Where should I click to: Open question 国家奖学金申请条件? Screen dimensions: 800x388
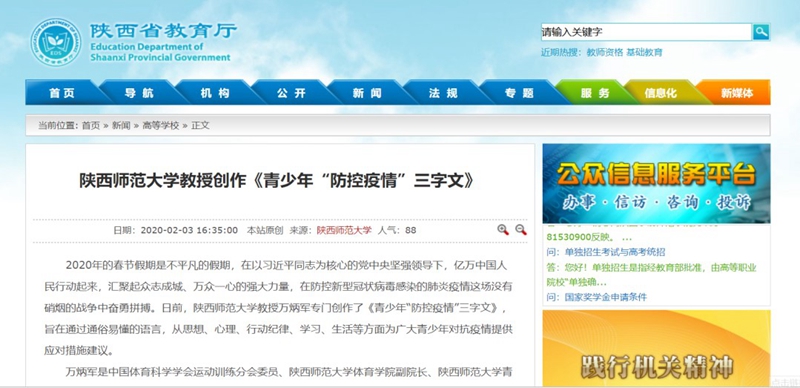606,297
